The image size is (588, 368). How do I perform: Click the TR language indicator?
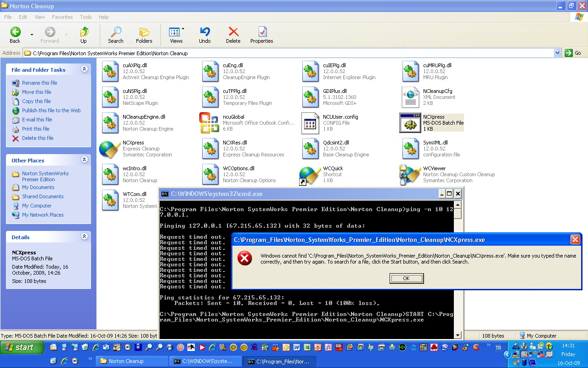point(498,348)
